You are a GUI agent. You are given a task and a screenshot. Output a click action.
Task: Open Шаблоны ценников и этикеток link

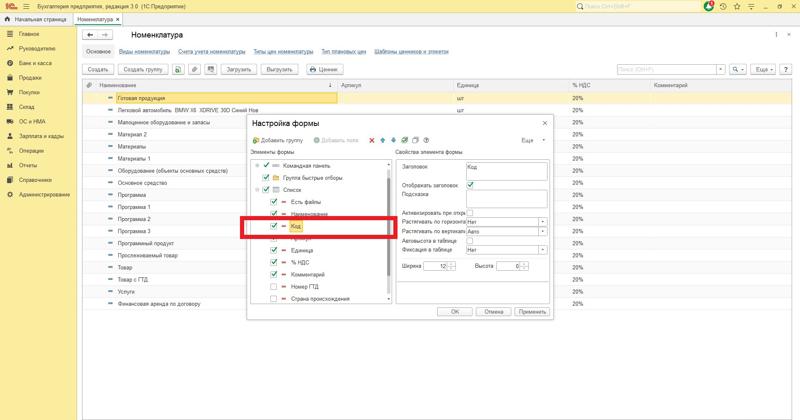[412, 52]
